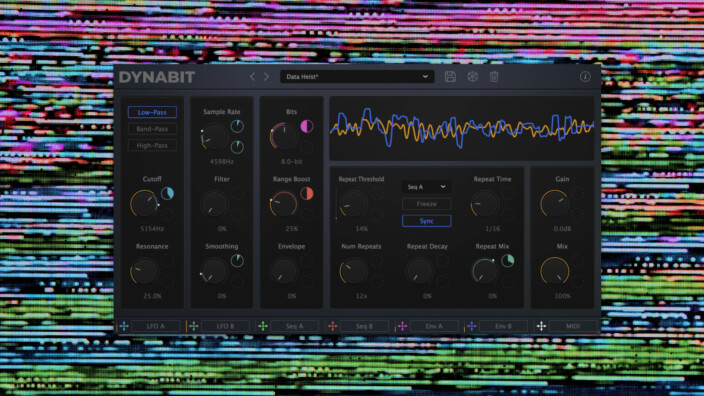The image size is (704, 396).
Task: Click the Bits knob
Action: tap(284, 136)
